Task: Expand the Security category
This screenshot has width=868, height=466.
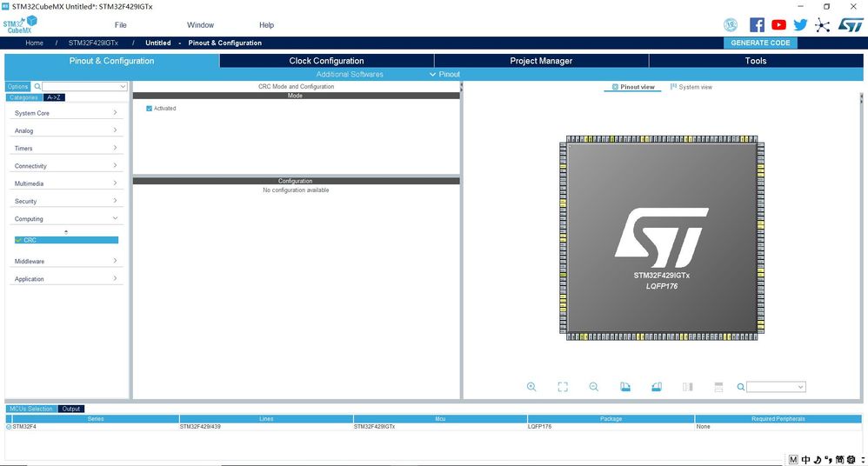Action: pos(66,201)
